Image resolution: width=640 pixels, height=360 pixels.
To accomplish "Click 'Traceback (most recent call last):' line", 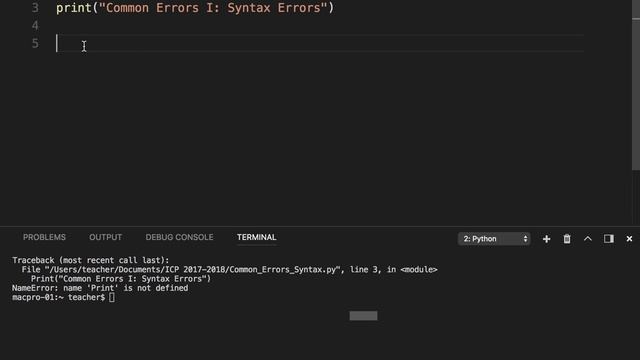I will (x=90, y=260).
